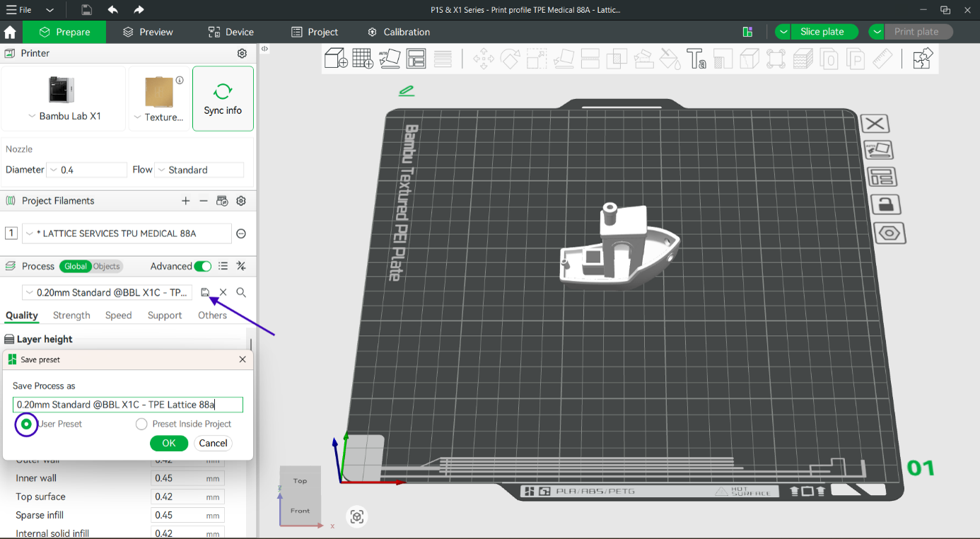Open Project Filaments settings gear
Image resolution: width=980 pixels, height=539 pixels.
tap(241, 201)
